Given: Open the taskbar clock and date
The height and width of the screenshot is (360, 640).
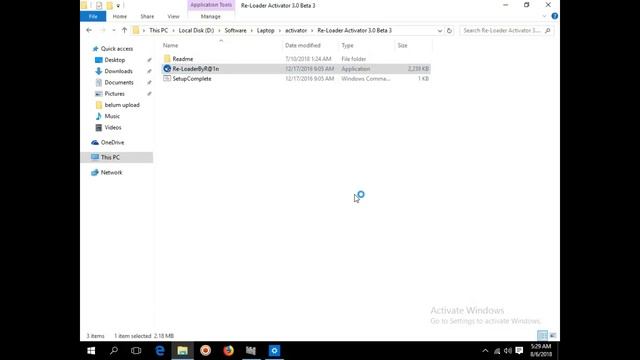Looking at the screenshot, I should (541, 351).
